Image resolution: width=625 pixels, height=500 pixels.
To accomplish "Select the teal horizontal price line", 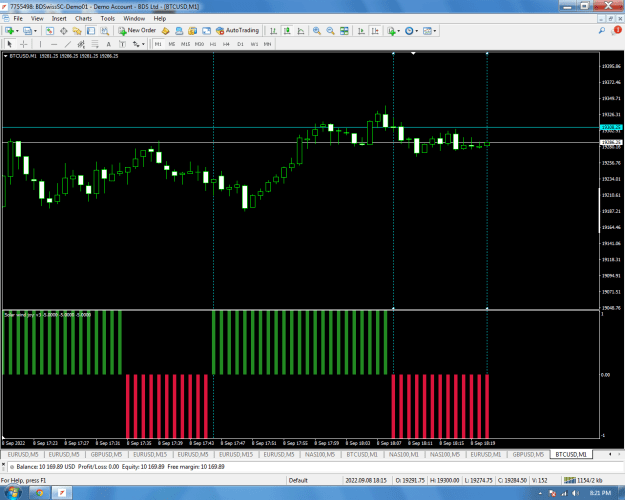I will click(x=301, y=128).
